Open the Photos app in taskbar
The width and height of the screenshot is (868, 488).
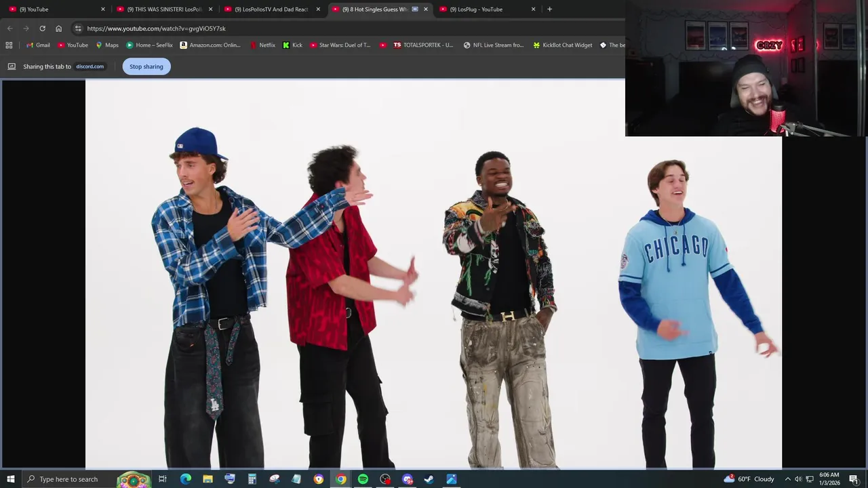coord(451,479)
